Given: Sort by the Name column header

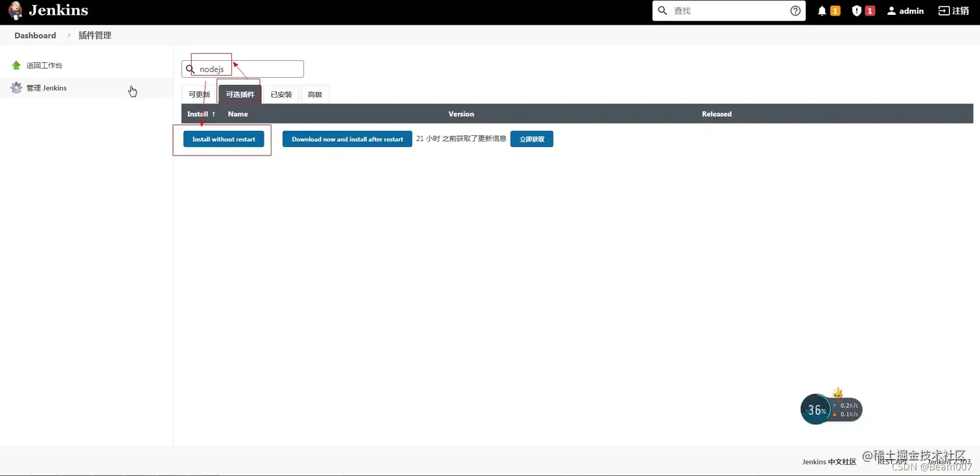Looking at the screenshot, I should [238, 114].
